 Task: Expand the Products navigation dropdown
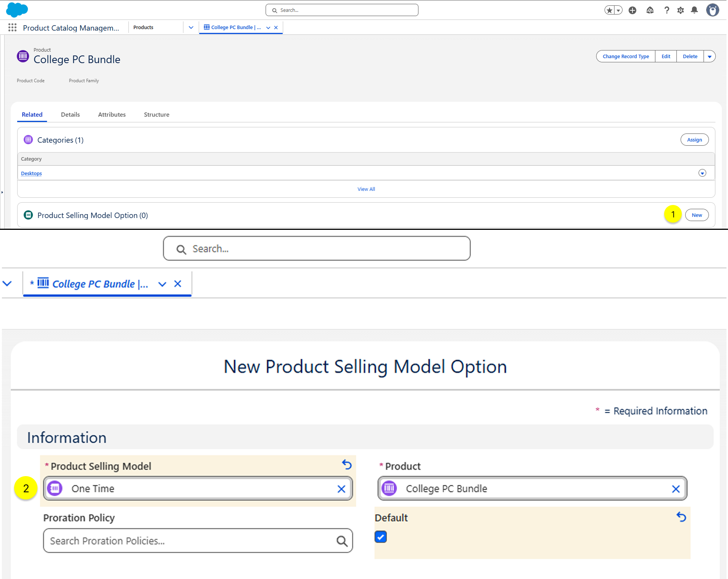[x=191, y=28]
